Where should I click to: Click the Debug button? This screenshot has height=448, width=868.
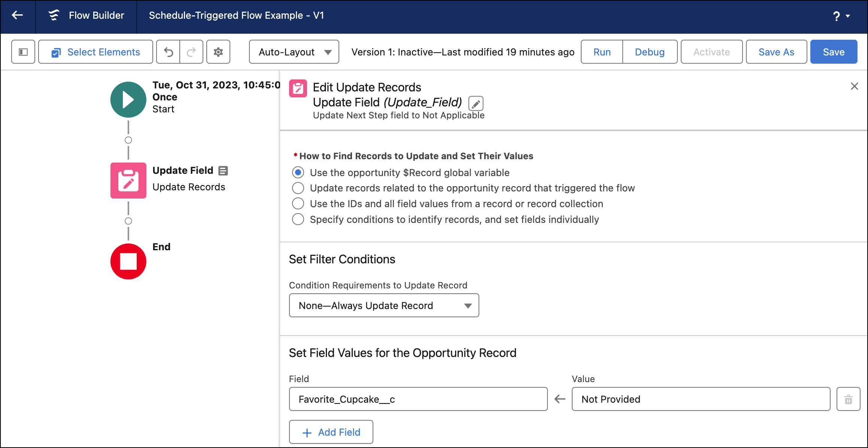(x=650, y=52)
